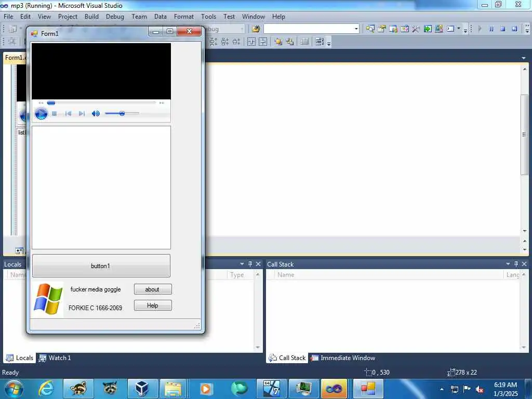
Task: Open the Tools menu
Action: click(x=208, y=16)
